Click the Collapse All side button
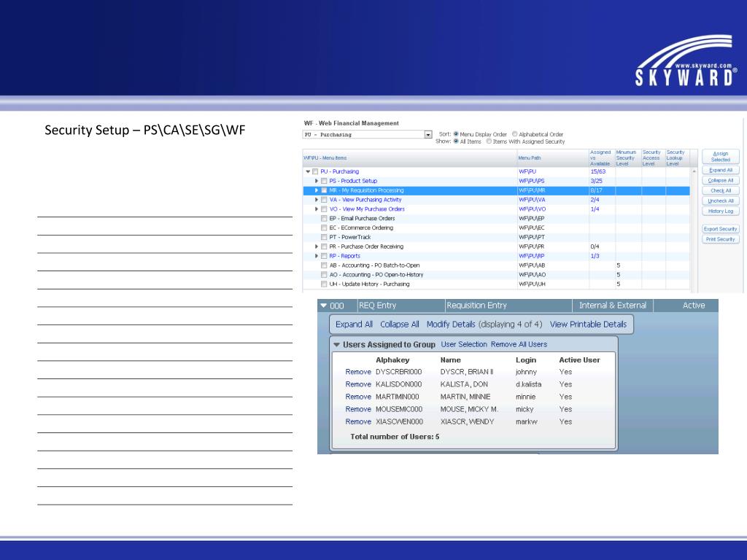The height and width of the screenshot is (560, 747). (x=720, y=181)
